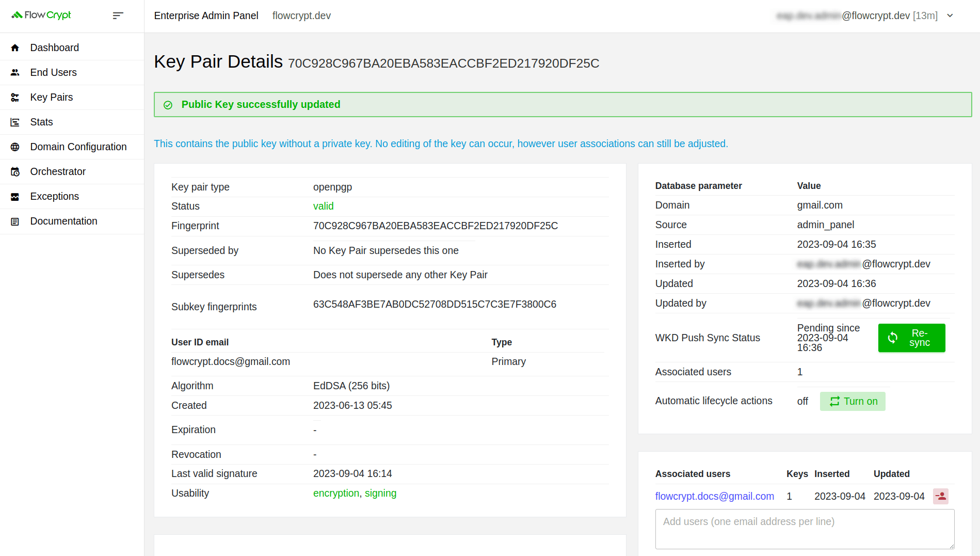Turn on automatic lifecycle actions
This screenshot has width=980, height=556.
click(x=853, y=401)
